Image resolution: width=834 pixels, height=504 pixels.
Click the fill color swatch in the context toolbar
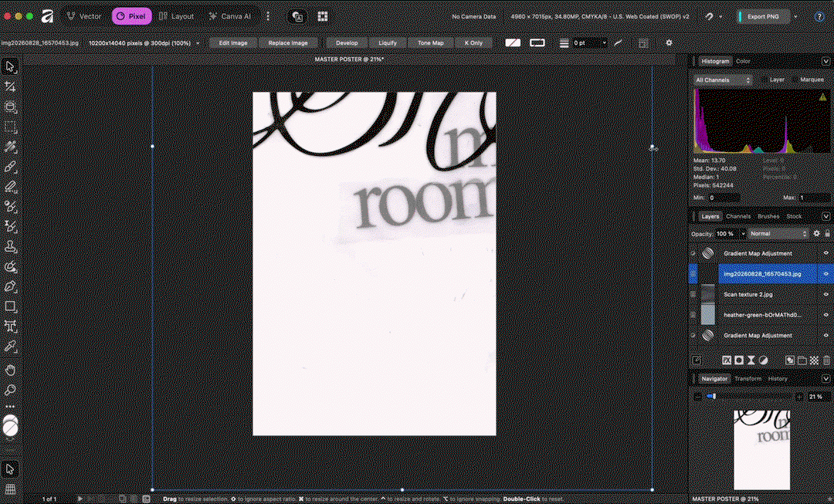tap(513, 42)
